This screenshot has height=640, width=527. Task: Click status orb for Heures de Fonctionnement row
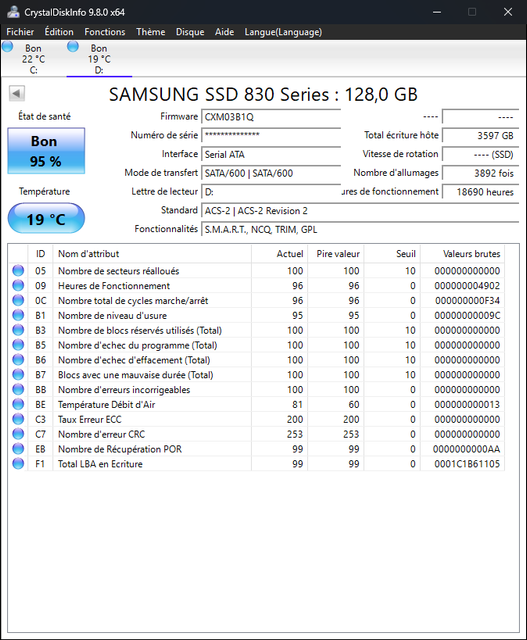(x=18, y=285)
